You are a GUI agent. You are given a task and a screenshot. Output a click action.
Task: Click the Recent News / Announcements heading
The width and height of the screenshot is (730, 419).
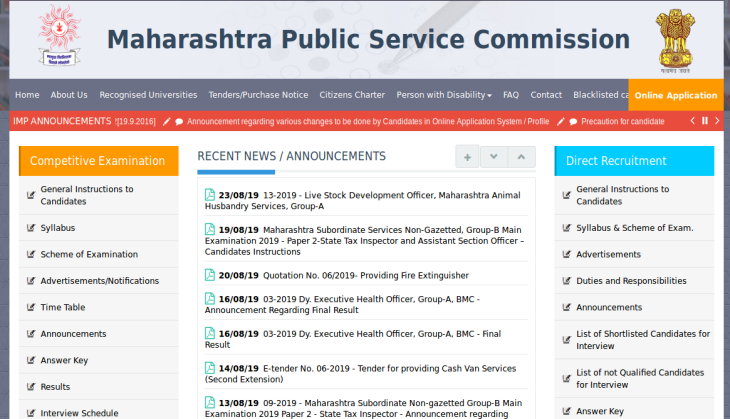click(291, 156)
